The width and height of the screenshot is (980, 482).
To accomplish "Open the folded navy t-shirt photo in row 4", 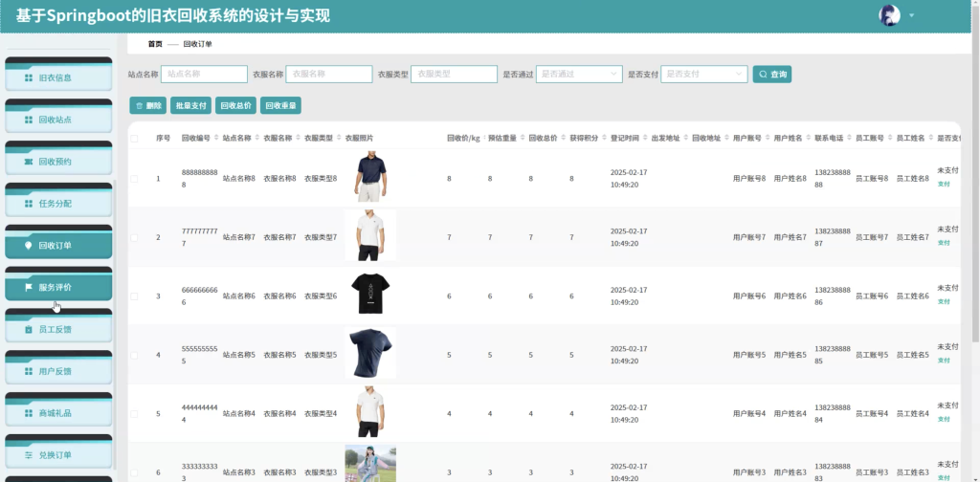I will click(x=370, y=353).
